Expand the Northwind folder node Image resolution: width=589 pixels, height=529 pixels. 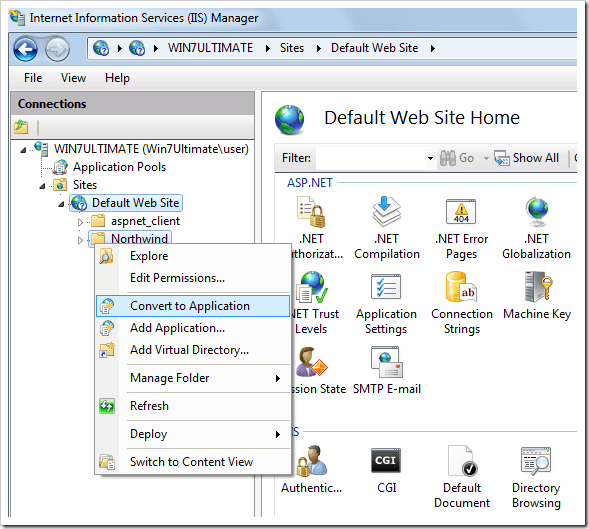(80, 240)
